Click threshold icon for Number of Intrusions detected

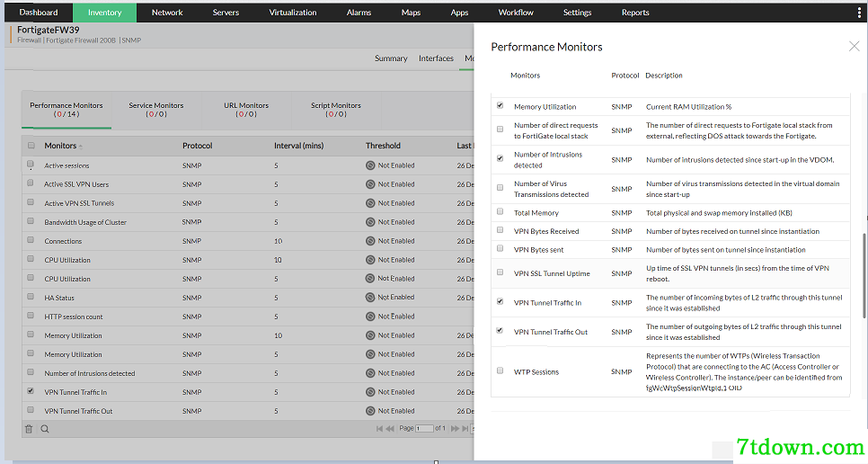[x=370, y=373]
